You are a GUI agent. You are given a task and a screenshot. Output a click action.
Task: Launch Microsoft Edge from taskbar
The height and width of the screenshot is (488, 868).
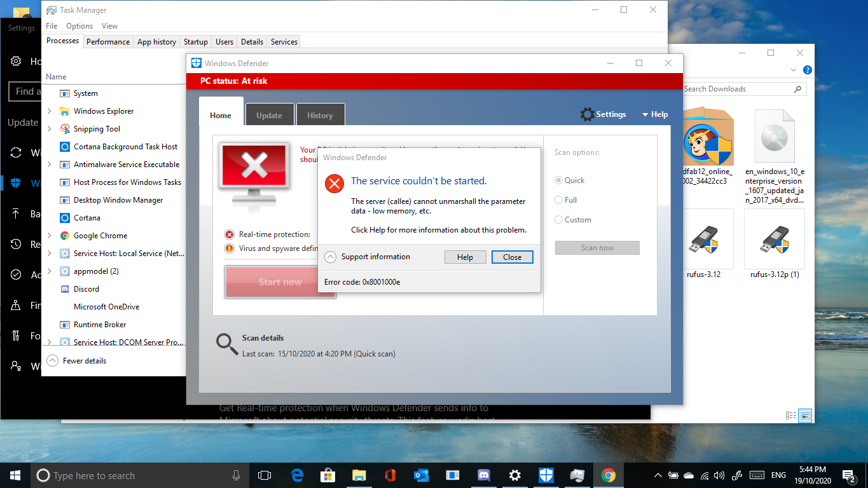coord(297,475)
